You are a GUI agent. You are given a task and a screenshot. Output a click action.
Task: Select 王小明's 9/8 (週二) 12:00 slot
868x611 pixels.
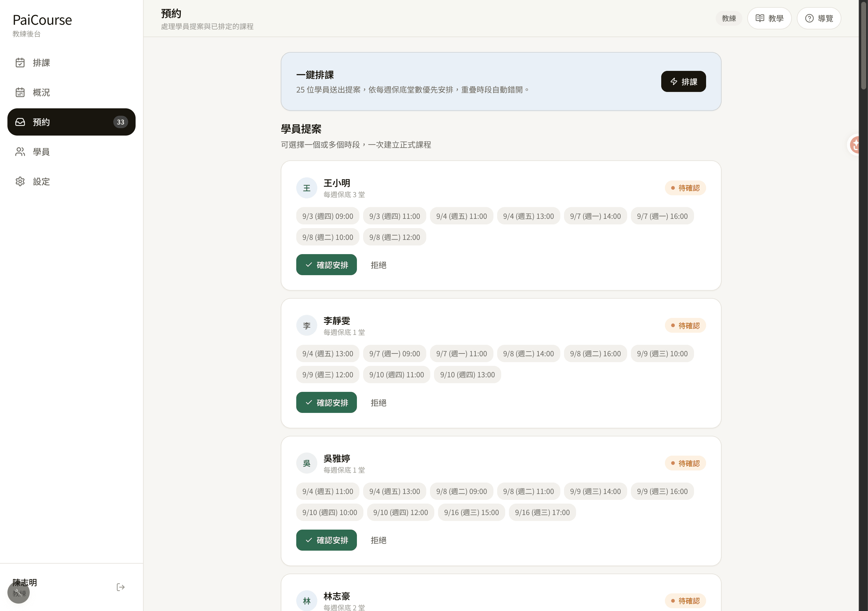pos(395,237)
